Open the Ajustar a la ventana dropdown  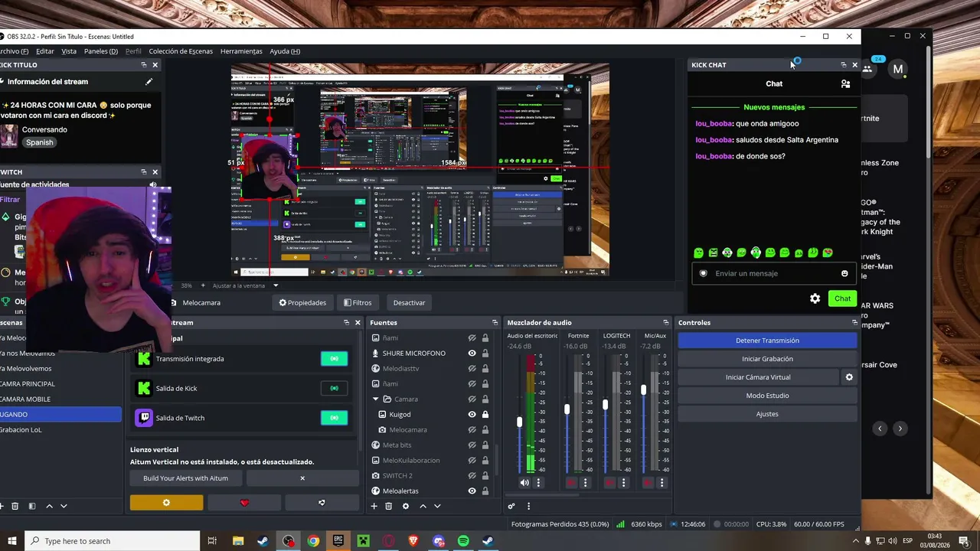(245, 285)
